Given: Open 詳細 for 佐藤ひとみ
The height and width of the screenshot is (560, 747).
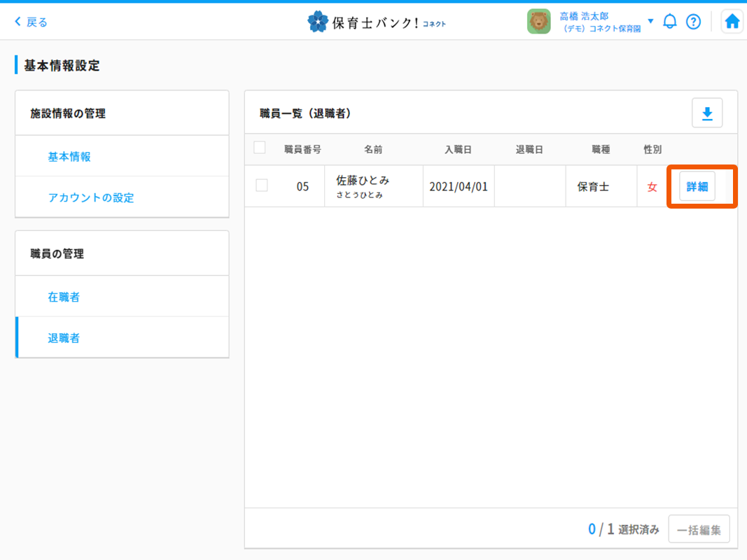Looking at the screenshot, I should 697,187.
